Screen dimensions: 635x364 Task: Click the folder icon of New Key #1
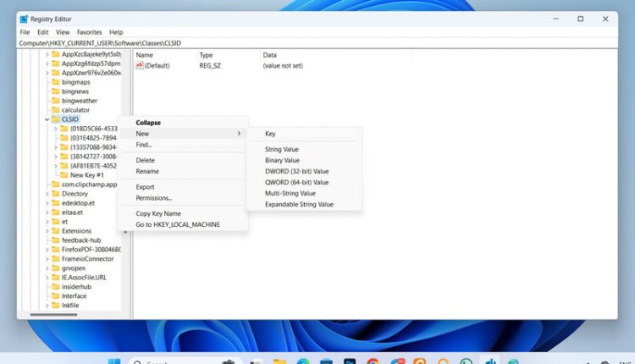pos(64,175)
